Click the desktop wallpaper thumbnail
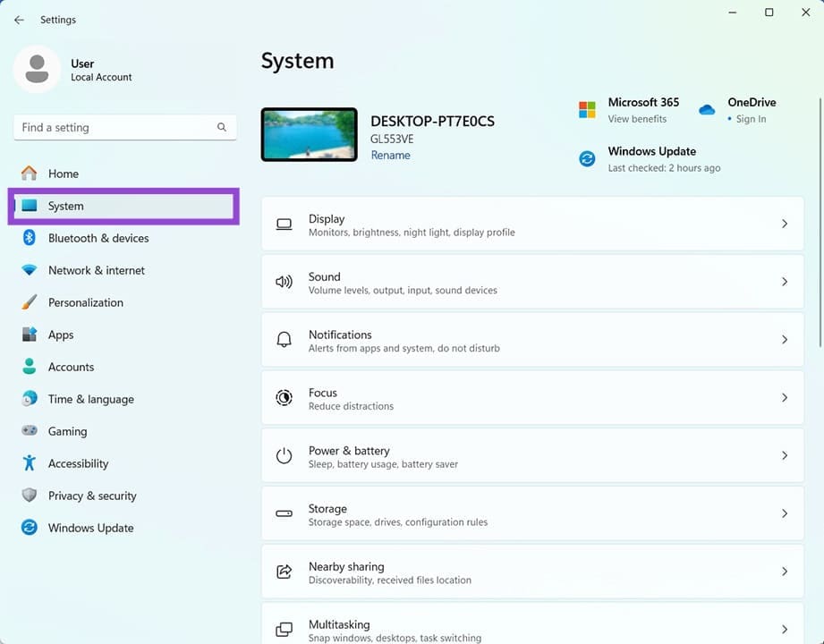This screenshot has height=644, width=824. [x=310, y=135]
